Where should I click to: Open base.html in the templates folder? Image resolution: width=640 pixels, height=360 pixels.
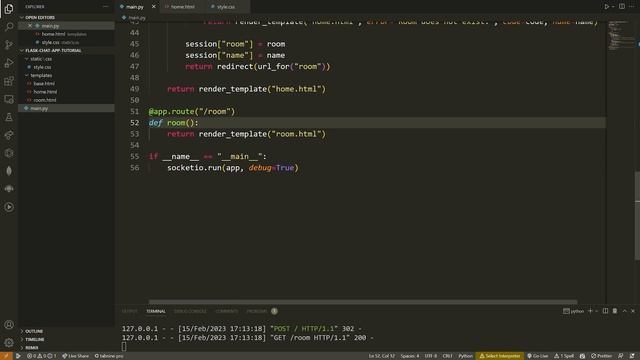(44, 84)
